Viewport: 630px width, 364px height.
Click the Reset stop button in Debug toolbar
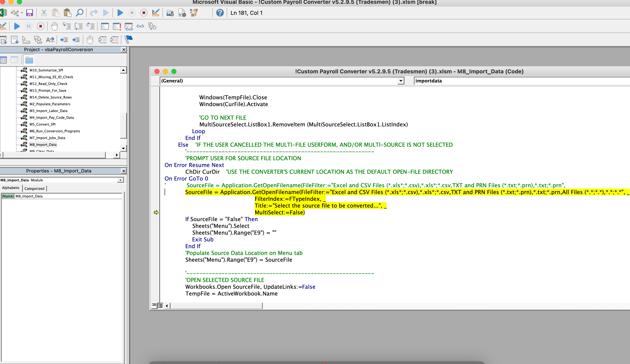point(40,26)
